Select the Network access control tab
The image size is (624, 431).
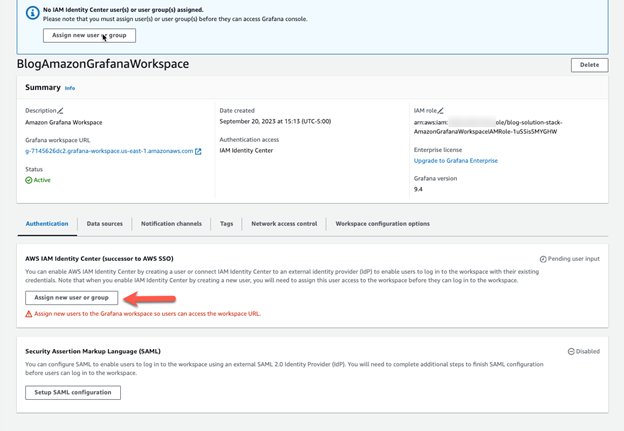coord(284,224)
